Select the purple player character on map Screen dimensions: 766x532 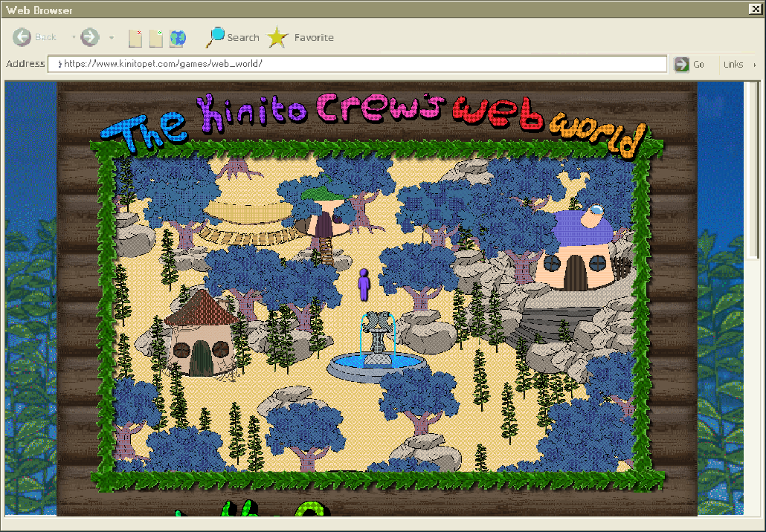click(364, 285)
